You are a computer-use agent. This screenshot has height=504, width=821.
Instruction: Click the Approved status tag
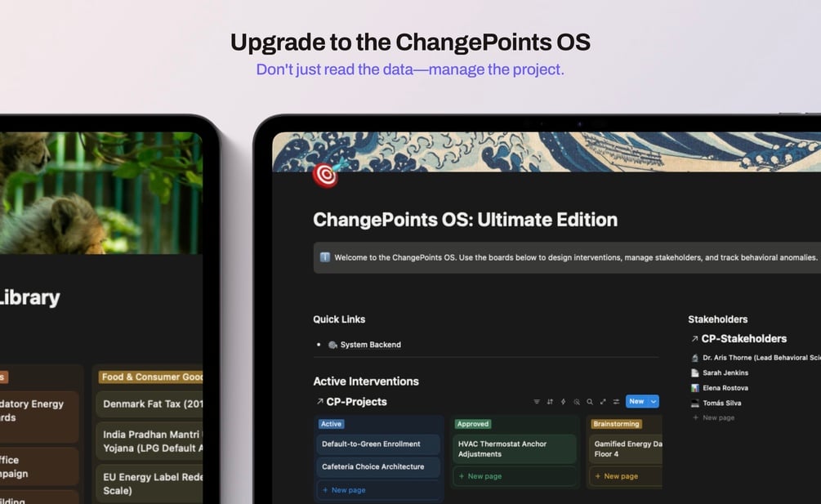click(472, 424)
